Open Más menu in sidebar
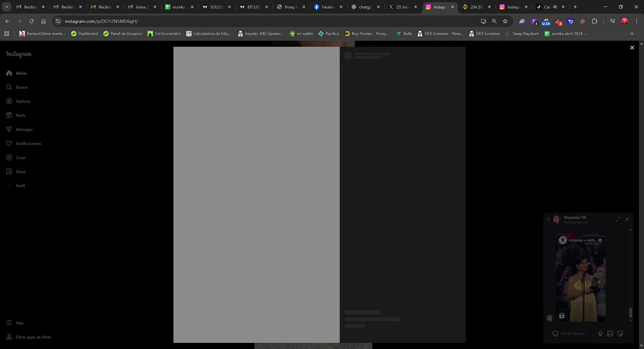This screenshot has width=644, height=349. (x=15, y=323)
